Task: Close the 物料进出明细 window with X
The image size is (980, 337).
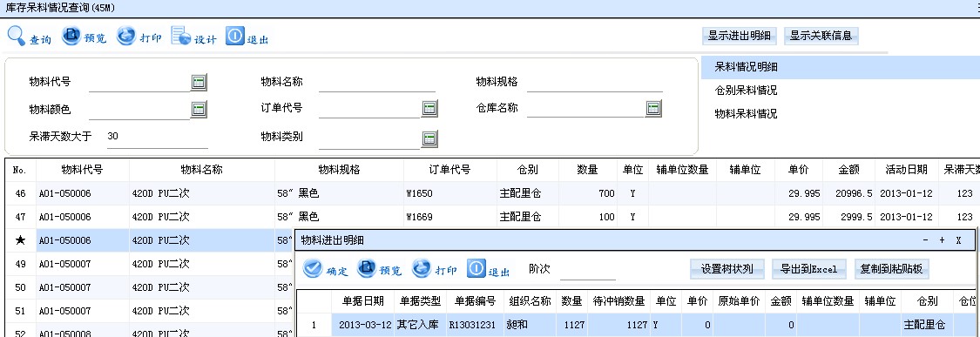Action: [x=958, y=240]
